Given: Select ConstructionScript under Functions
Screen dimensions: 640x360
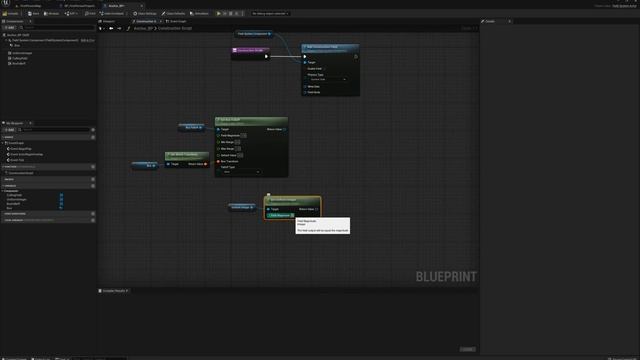Looking at the screenshot, I should 20,173.
